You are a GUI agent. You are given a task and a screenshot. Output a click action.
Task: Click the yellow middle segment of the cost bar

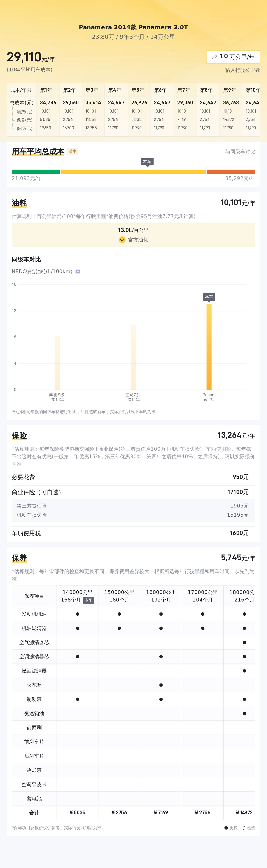click(x=133, y=171)
